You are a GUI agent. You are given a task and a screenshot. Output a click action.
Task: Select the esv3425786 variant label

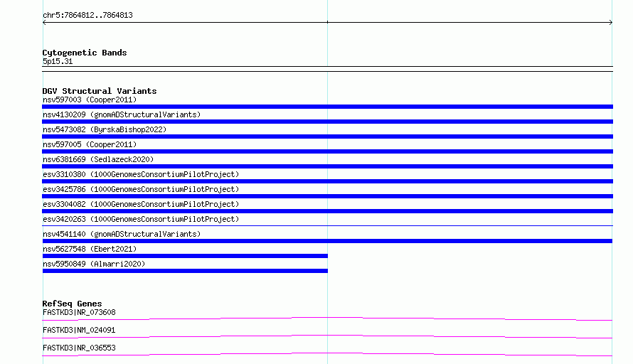[x=141, y=189]
